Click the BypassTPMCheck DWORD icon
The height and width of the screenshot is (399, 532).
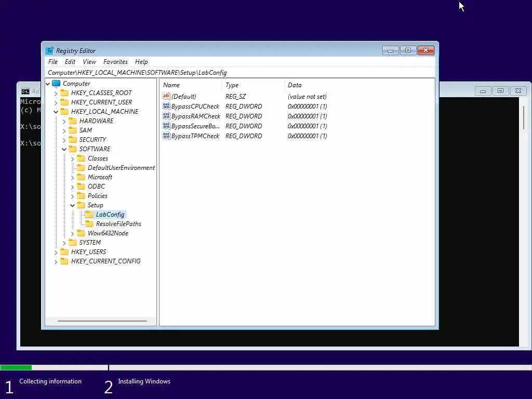tap(166, 136)
